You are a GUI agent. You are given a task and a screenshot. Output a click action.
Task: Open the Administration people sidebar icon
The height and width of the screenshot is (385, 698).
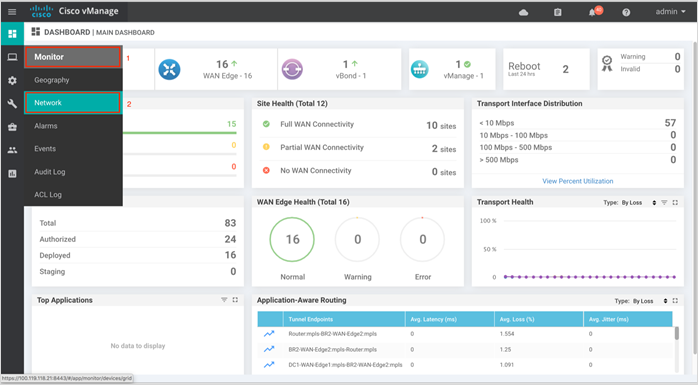[x=12, y=150]
